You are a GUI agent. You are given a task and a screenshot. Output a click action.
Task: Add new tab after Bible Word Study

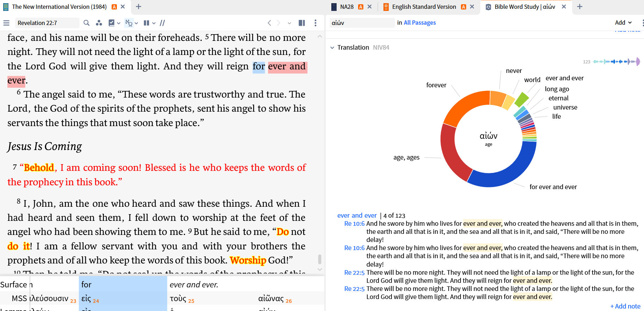click(x=580, y=7)
